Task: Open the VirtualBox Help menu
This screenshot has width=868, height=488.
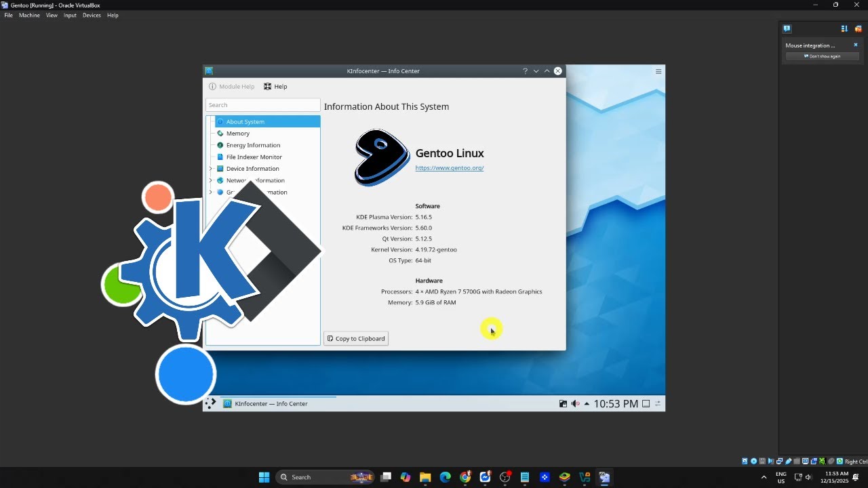Action: click(x=113, y=15)
